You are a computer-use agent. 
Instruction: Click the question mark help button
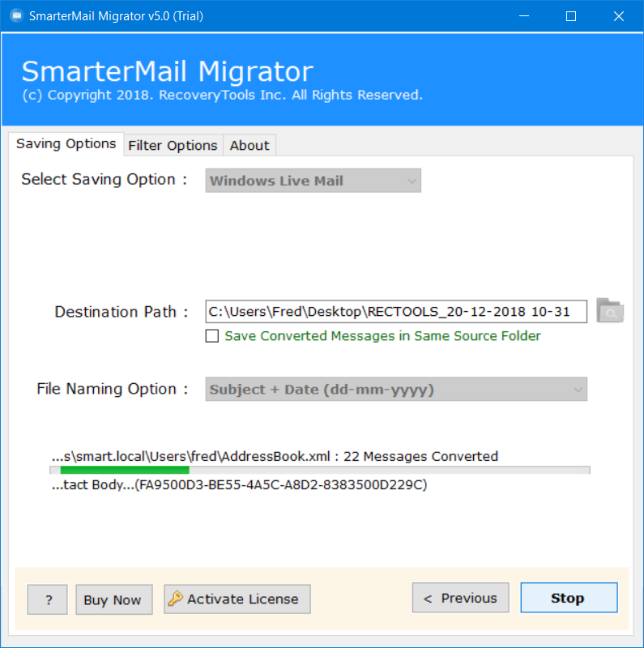[x=48, y=599]
